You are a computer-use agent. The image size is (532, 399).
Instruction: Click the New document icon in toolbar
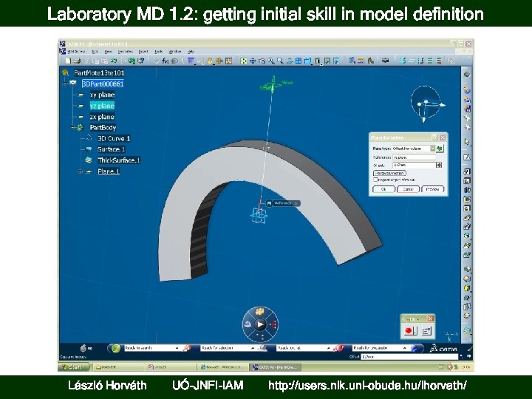pyautogui.click(x=68, y=61)
